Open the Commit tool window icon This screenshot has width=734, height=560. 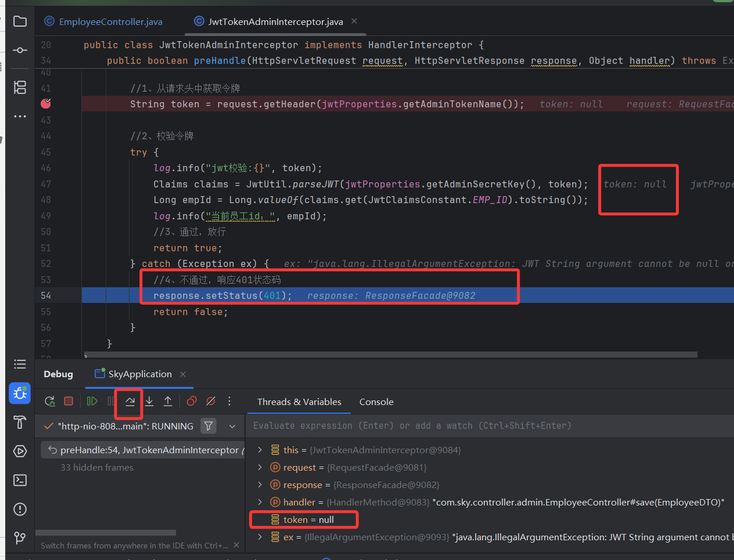[20, 50]
